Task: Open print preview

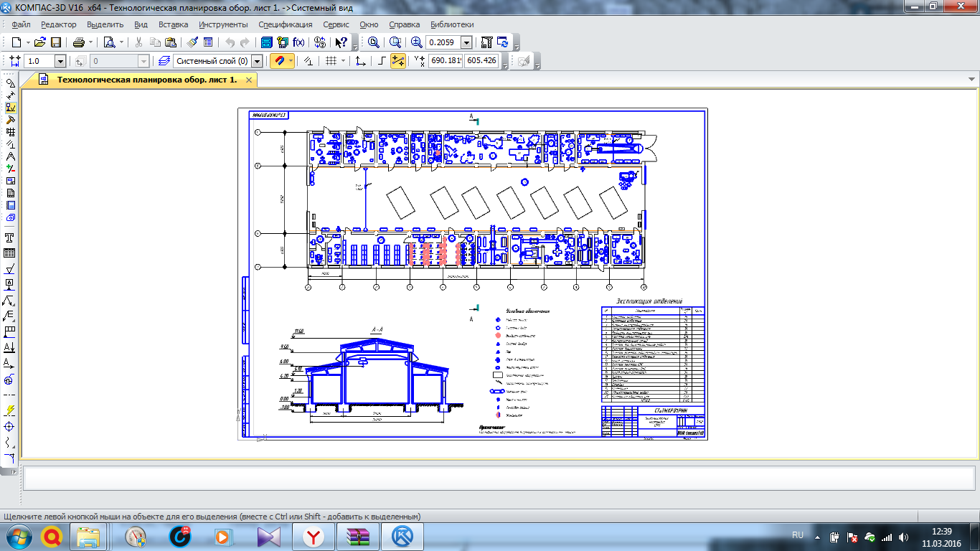Action: (x=108, y=42)
